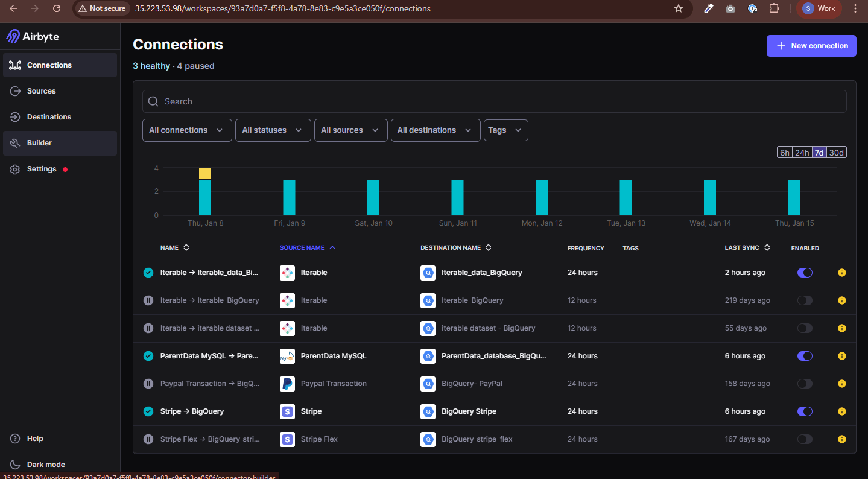
Task: Sort by the Last sync column
Action: [x=747, y=248]
